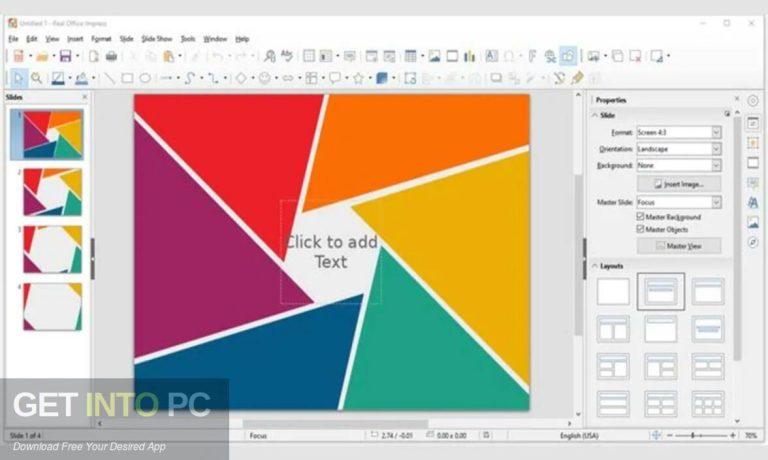
Task: Select the smiley Symbol Shapes tool
Action: [x=264, y=78]
